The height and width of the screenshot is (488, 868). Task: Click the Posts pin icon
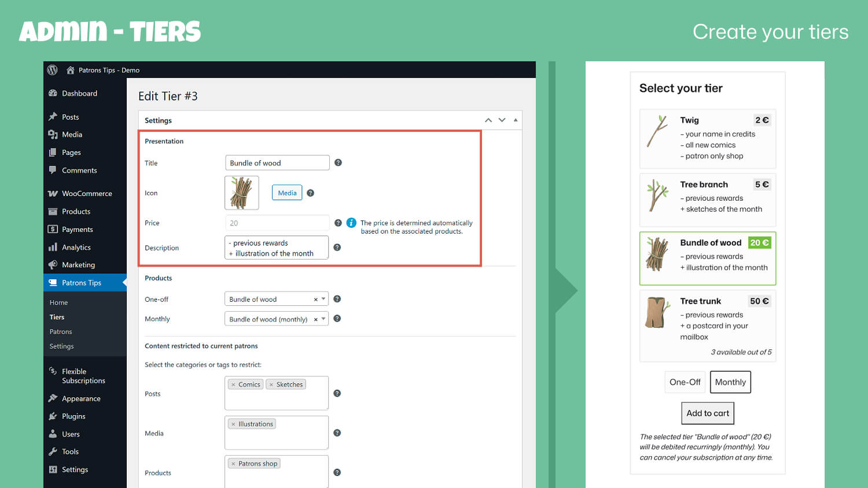coord(53,116)
